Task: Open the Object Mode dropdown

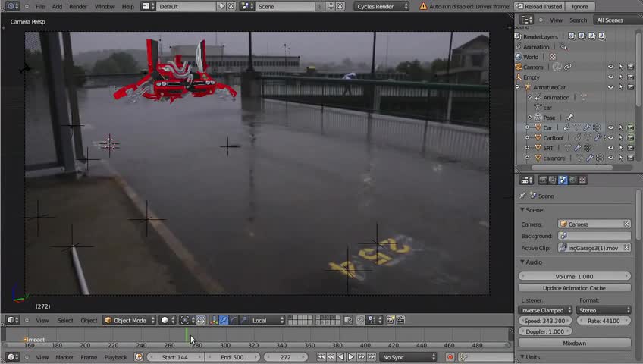Action: point(130,320)
